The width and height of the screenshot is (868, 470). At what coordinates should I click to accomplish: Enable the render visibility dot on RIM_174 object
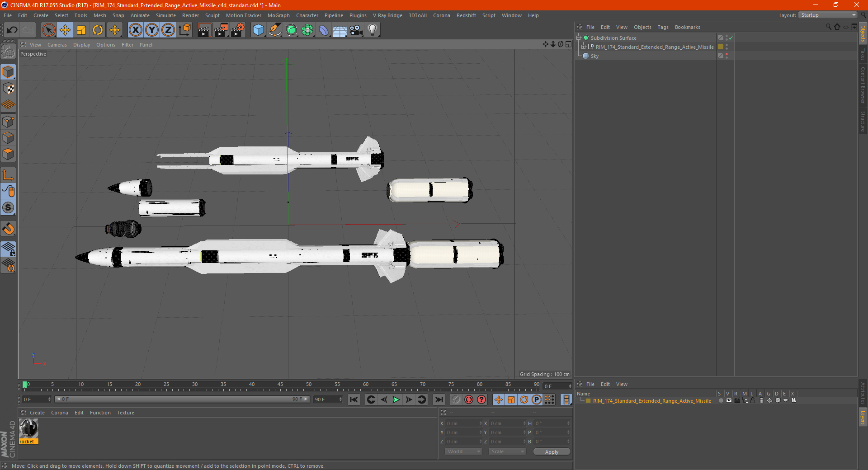click(726, 49)
